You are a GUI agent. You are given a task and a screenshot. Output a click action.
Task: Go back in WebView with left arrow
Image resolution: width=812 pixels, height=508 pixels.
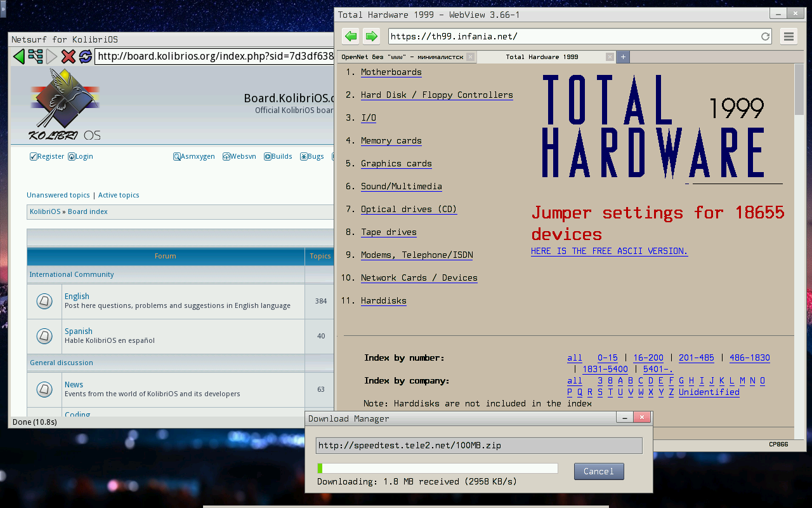pyautogui.click(x=350, y=36)
